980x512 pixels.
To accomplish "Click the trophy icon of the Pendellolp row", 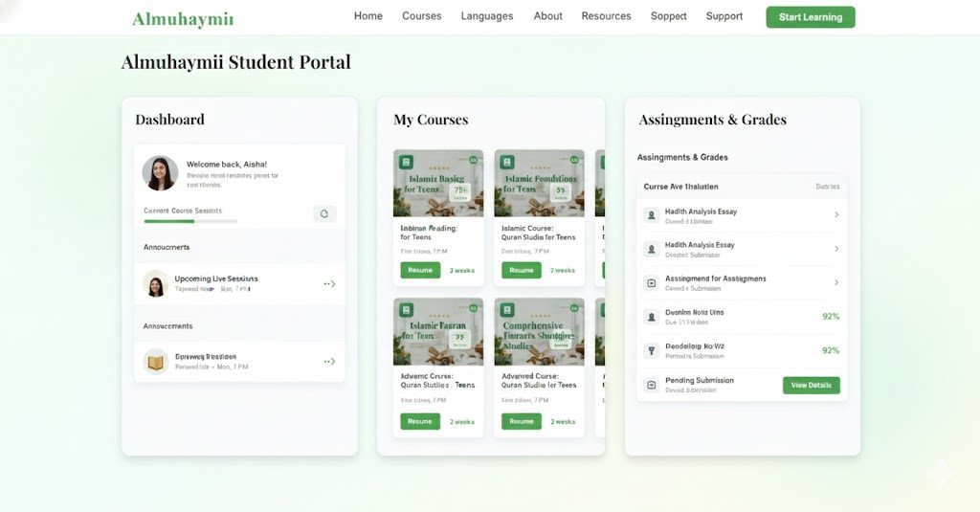I will [x=651, y=350].
